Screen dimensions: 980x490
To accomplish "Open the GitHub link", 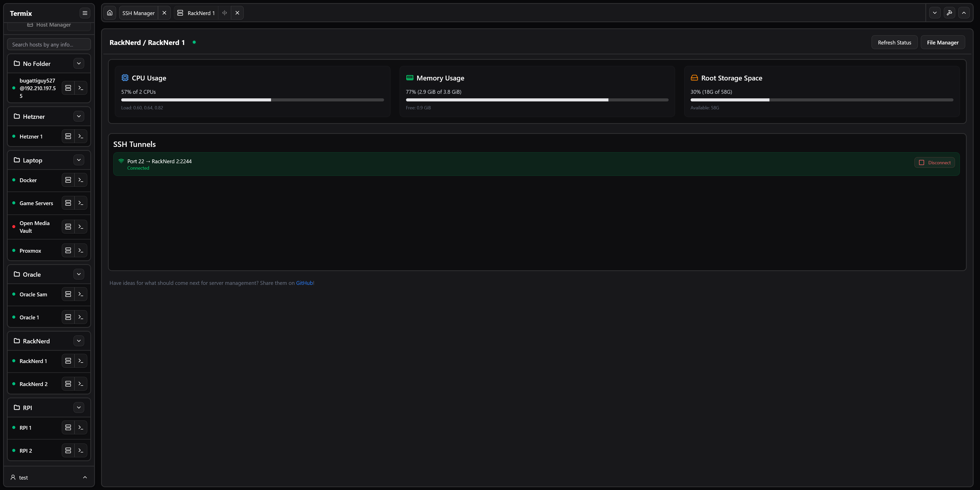I will coord(304,283).
